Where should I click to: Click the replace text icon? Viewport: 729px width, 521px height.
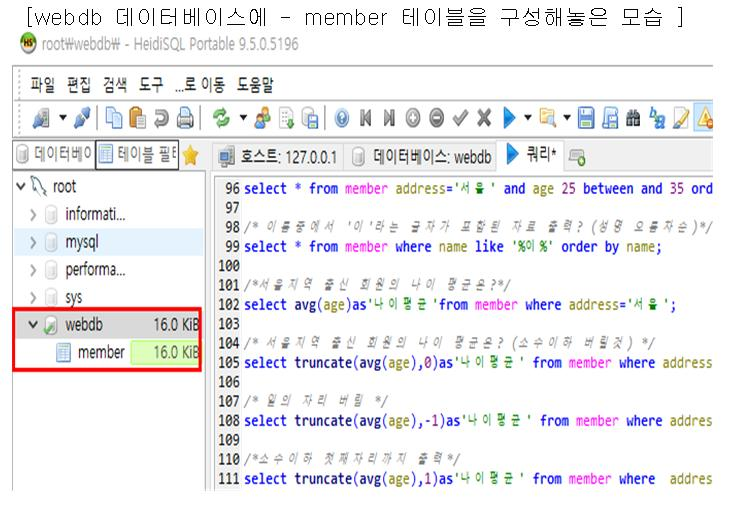pos(656,118)
